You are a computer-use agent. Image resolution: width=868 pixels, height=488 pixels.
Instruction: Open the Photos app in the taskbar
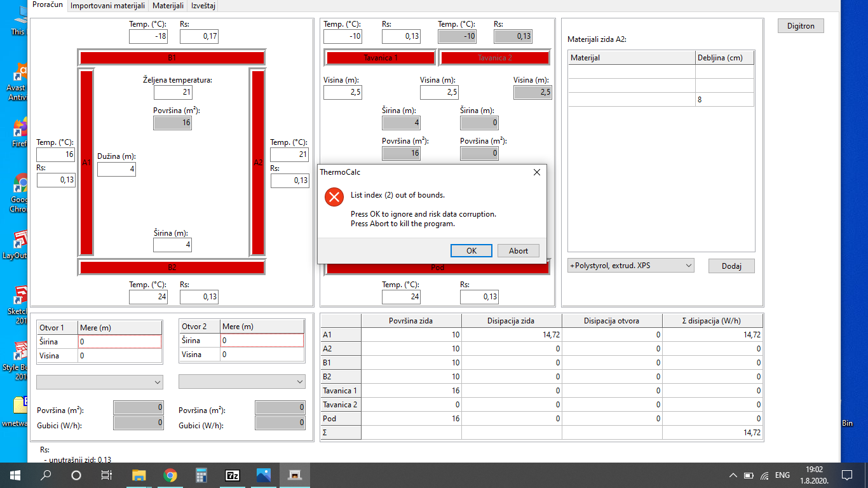coord(264,475)
